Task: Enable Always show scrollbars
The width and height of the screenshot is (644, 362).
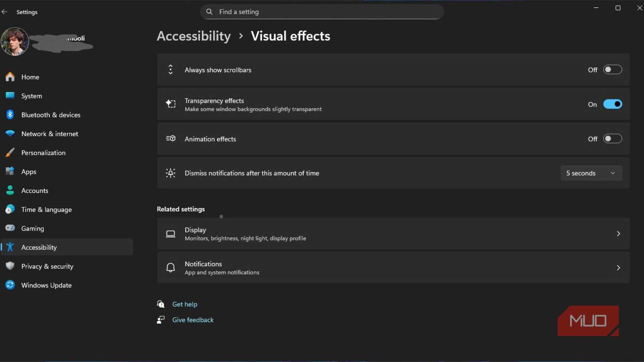Action: click(612, 69)
